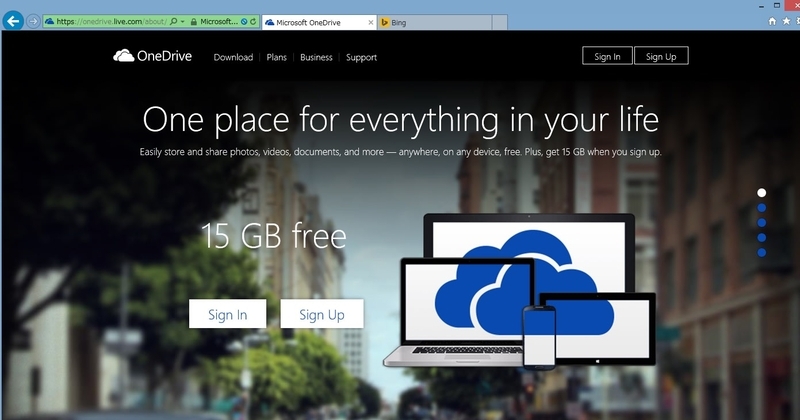
Task: Select the fifth page indicator dot
Action: 762,252
